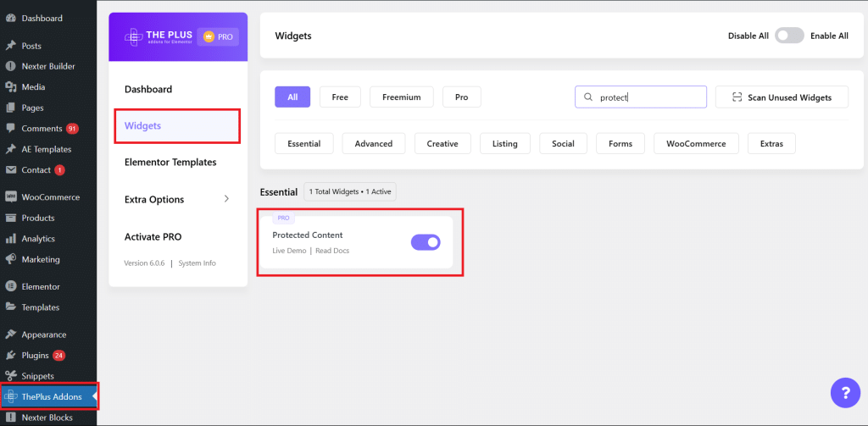The height and width of the screenshot is (426, 868).
Task: Click the Dashboard gauge icon in WP sidebar
Action: point(10,19)
